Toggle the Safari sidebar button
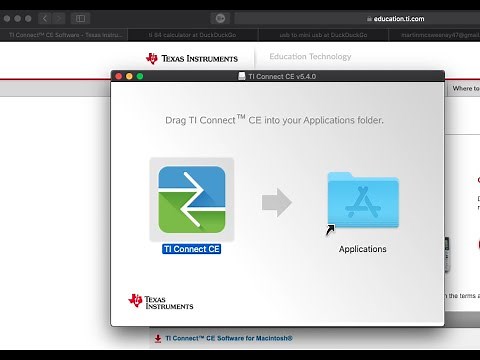 [80, 19]
